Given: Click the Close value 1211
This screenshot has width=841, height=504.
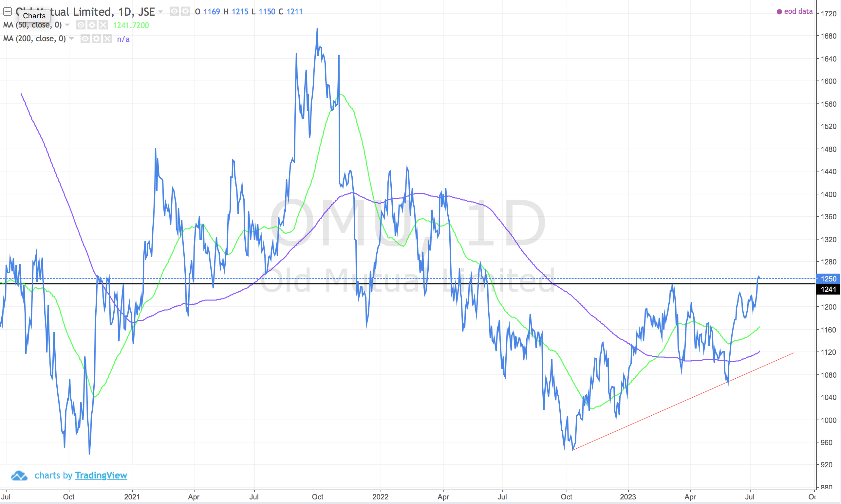Looking at the screenshot, I should [295, 12].
